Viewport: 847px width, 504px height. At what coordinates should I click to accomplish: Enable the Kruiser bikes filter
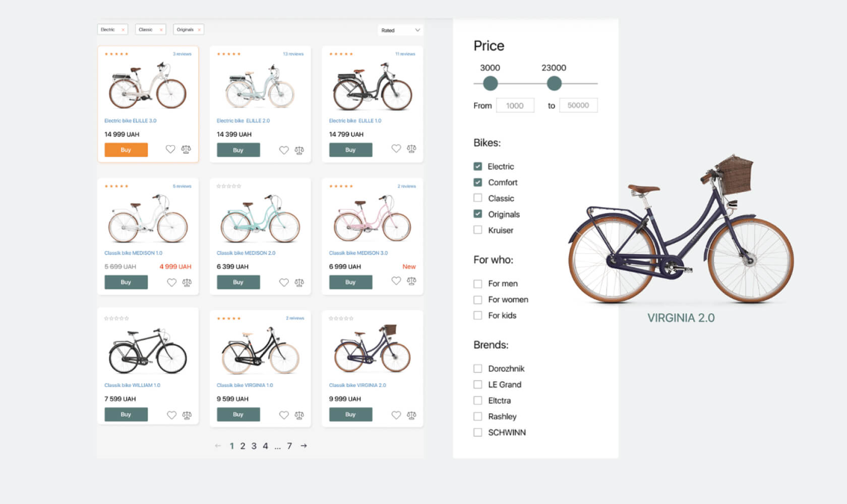[x=478, y=230]
